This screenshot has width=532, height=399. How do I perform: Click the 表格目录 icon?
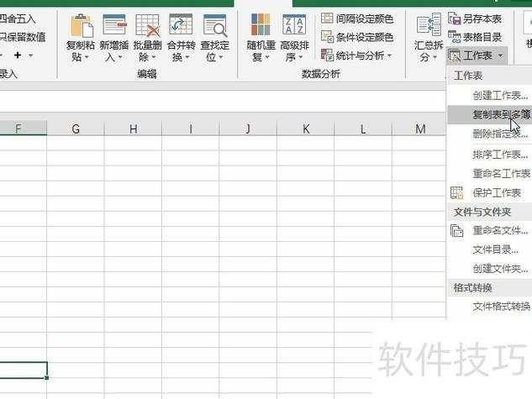click(x=454, y=37)
